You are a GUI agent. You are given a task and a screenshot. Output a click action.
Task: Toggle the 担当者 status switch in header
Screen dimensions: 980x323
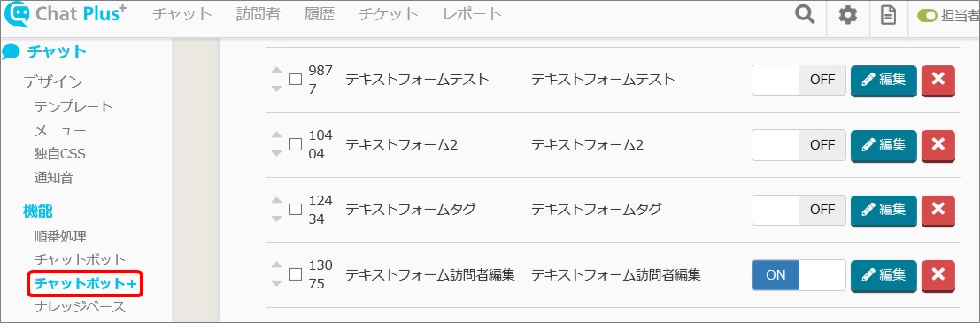(x=927, y=16)
